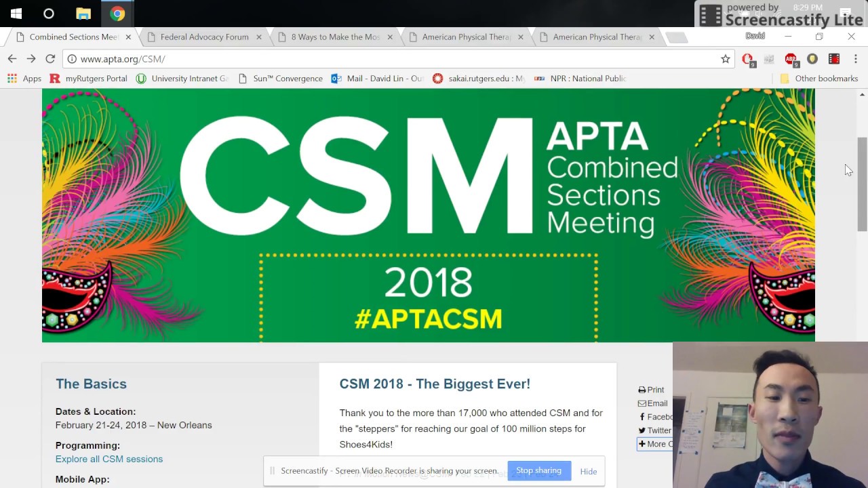Click the address bar URL www.apta.org/CSM/
Viewport: 868px width, 488px height.
point(122,59)
